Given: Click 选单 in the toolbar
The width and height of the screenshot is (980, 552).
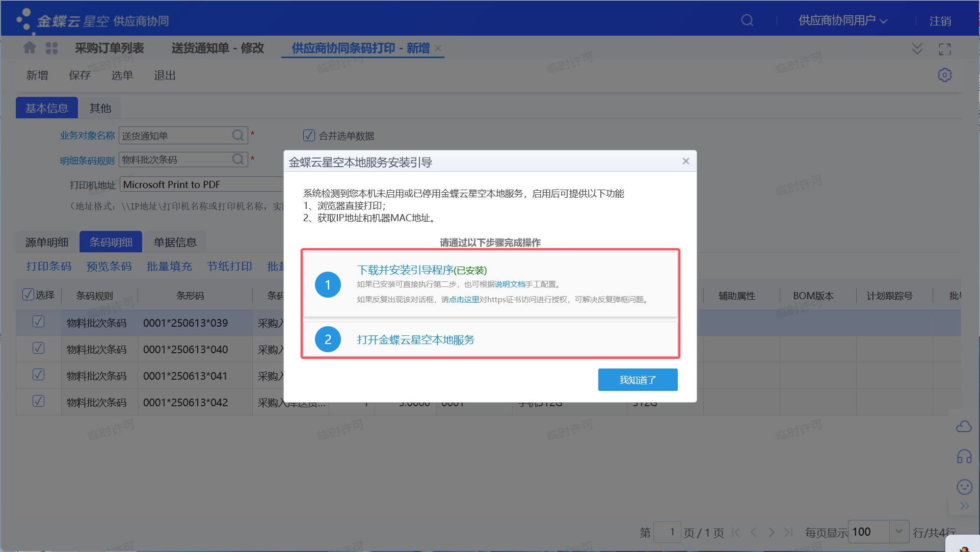Looking at the screenshot, I should click(122, 75).
